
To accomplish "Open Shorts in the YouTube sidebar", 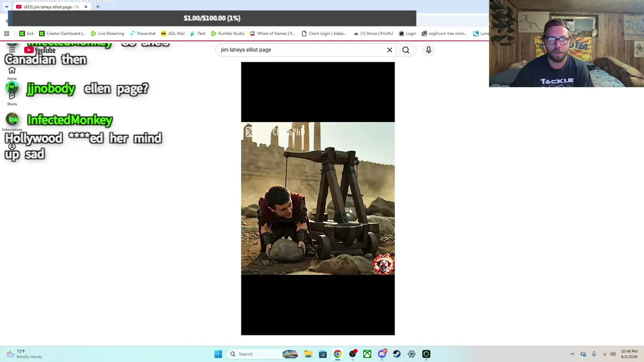I will point(12,99).
